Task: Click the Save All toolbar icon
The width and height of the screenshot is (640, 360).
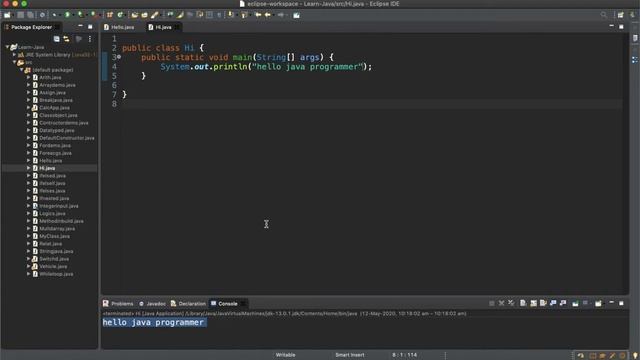Action: coord(31,15)
